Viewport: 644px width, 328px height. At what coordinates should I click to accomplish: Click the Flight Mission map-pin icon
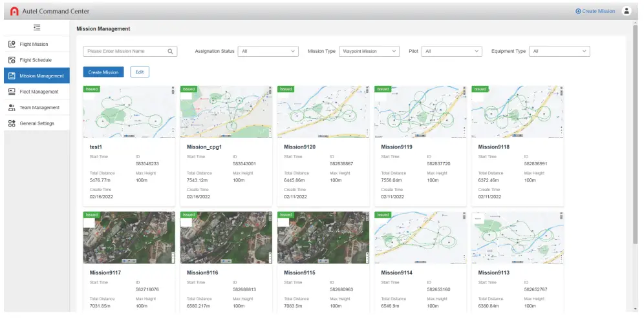(12, 45)
